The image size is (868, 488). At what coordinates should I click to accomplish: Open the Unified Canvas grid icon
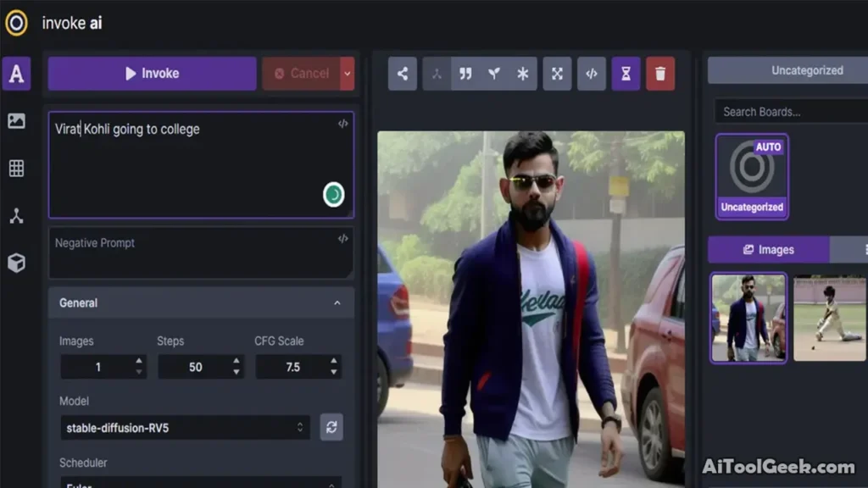16,168
